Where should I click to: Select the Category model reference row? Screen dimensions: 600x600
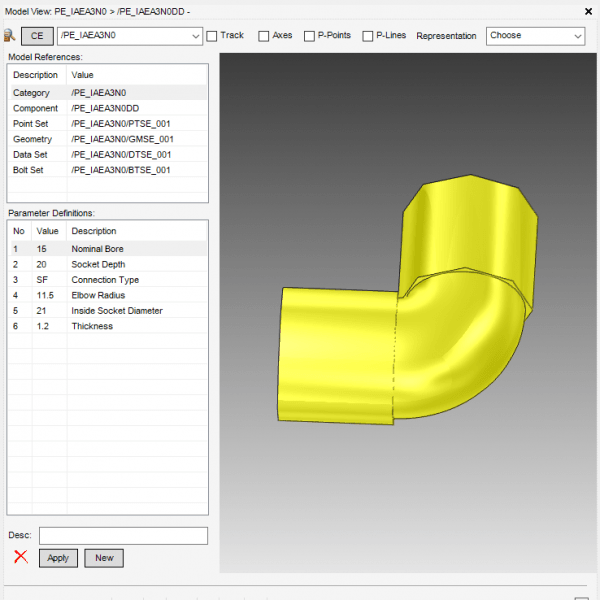[107, 93]
